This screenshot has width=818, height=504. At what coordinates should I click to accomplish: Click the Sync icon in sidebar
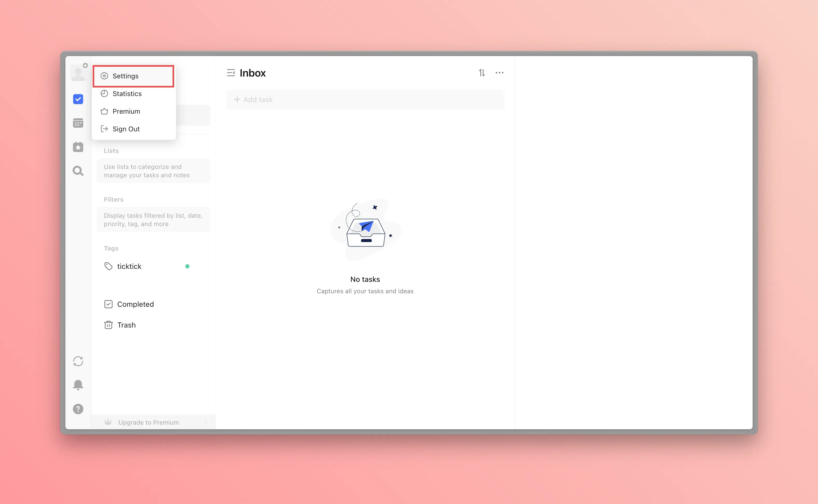(x=78, y=361)
